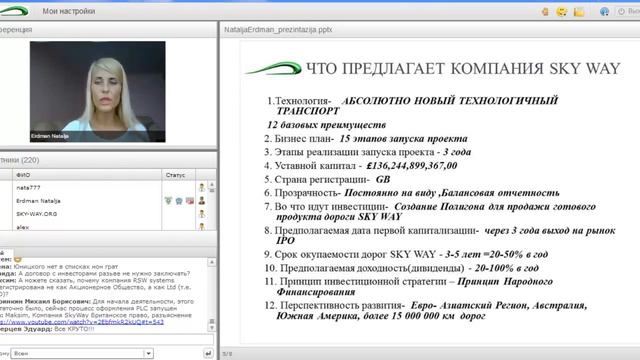
Task: Click participants list scroll up arrow
Action: [212, 185]
